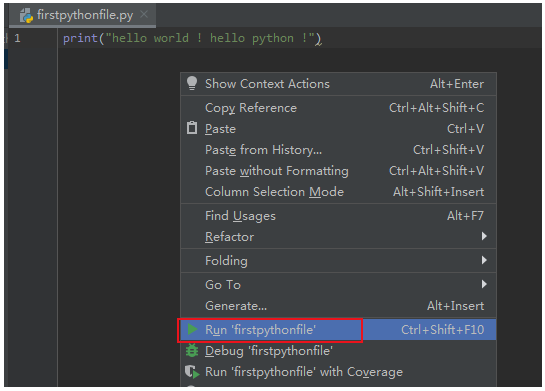Close the firstpythonfile.py editor tab
Image resolution: width=545 pixels, height=391 pixels.
(x=144, y=14)
